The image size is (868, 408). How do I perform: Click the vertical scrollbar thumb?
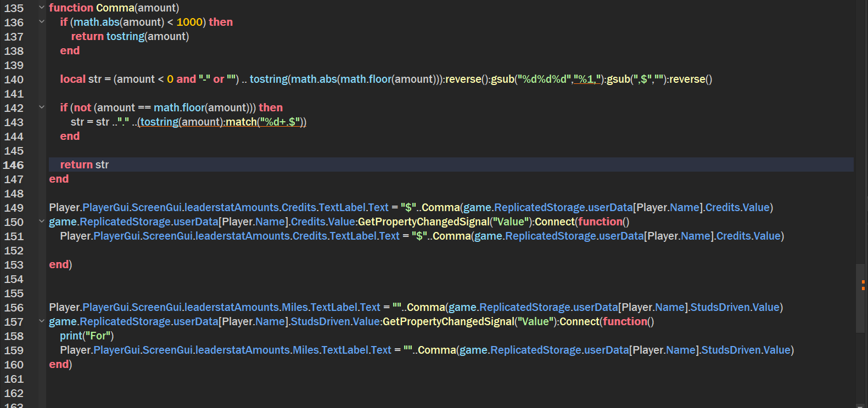(860, 298)
